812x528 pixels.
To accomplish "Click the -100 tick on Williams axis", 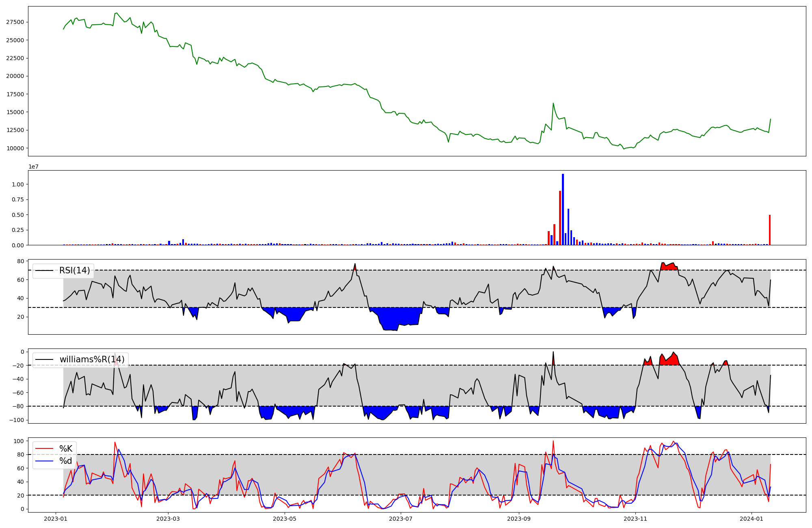I will pyautogui.click(x=17, y=420).
